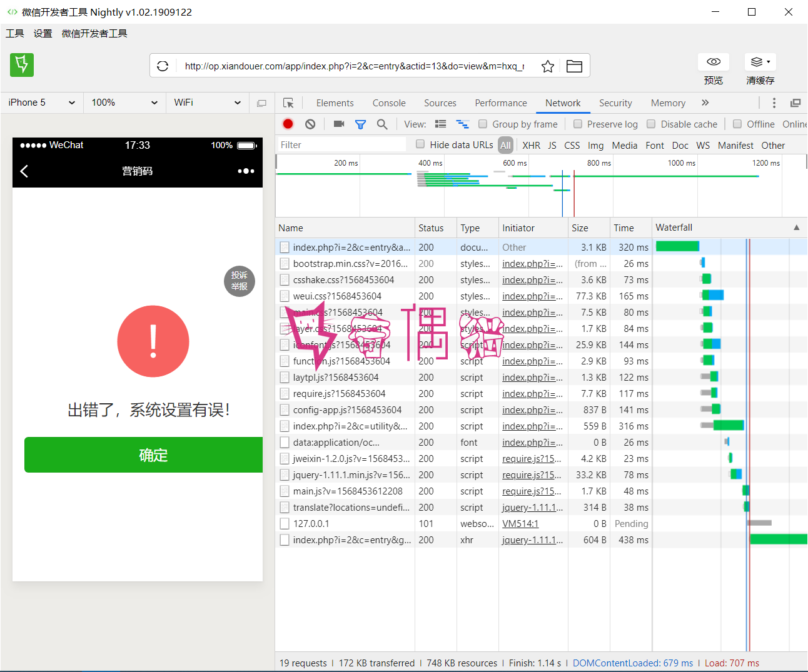The height and width of the screenshot is (672, 808).
Task: Tap the green 确定 button
Action: pyautogui.click(x=143, y=455)
